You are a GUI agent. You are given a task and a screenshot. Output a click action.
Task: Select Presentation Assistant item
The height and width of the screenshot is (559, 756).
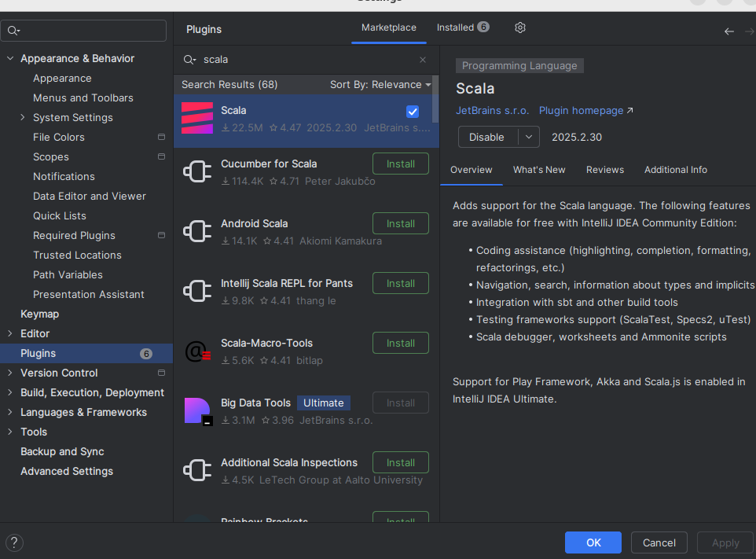88,294
